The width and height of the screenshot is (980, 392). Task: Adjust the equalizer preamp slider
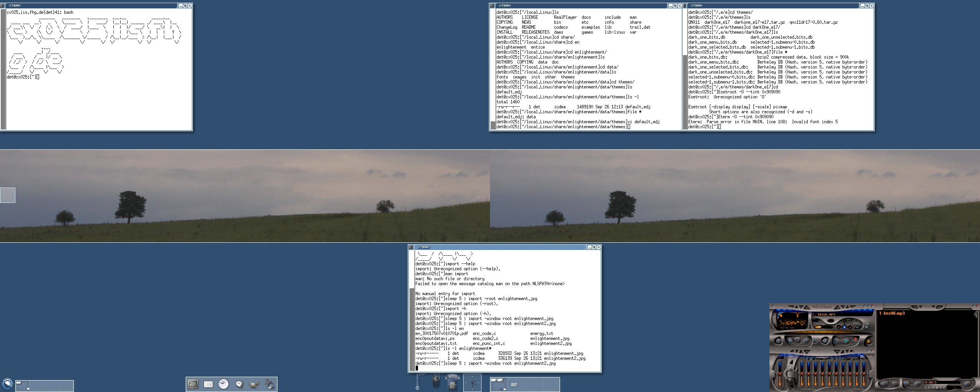(x=781, y=373)
